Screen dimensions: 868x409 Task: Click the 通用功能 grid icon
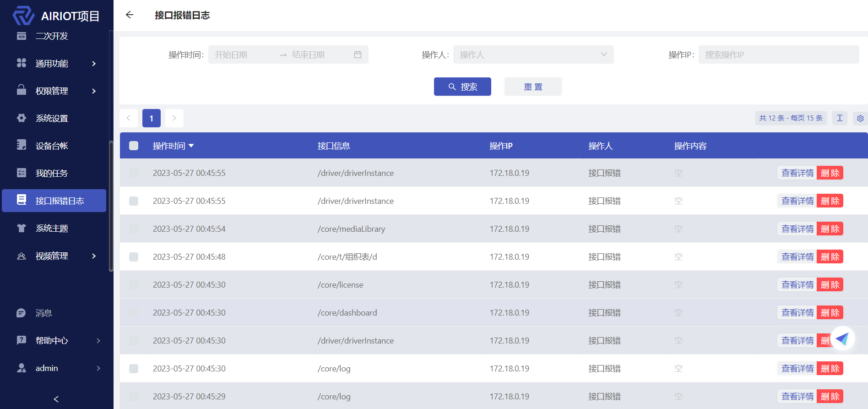pyautogui.click(x=22, y=63)
